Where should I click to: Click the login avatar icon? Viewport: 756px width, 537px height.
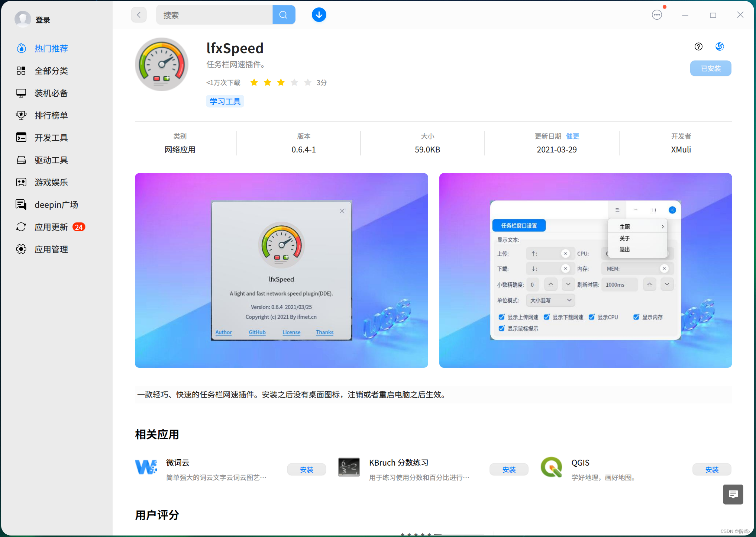[x=23, y=19]
